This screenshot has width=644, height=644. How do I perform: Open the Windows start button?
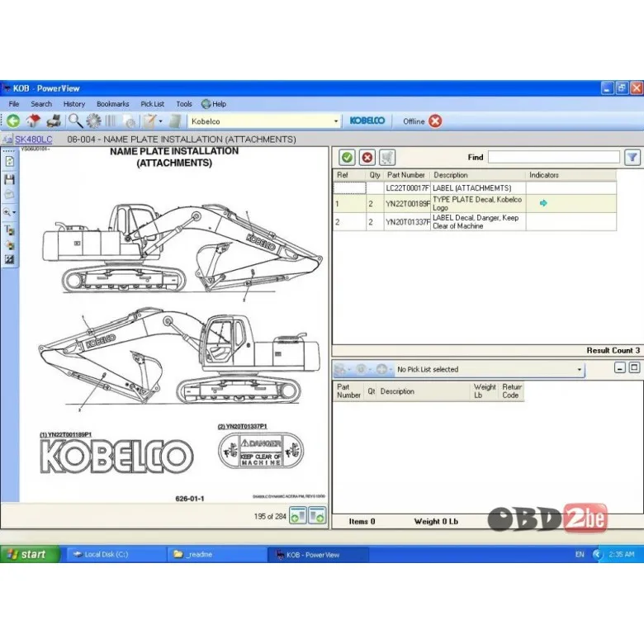(x=30, y=555)
